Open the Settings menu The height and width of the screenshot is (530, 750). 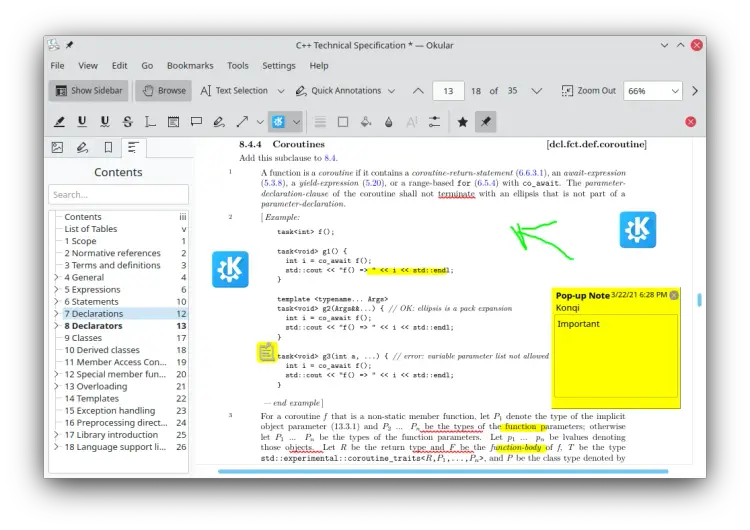coord(279,66)
